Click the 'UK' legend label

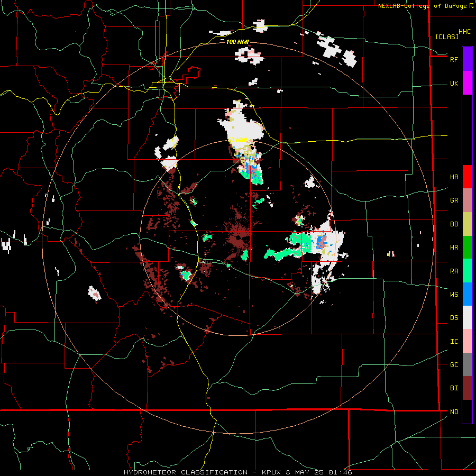[454, 83]
